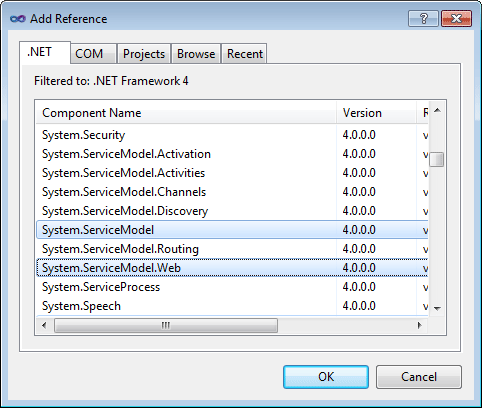Click the vertical scrollbar thumb
482x408 pixels.
[x=437, y=159]
